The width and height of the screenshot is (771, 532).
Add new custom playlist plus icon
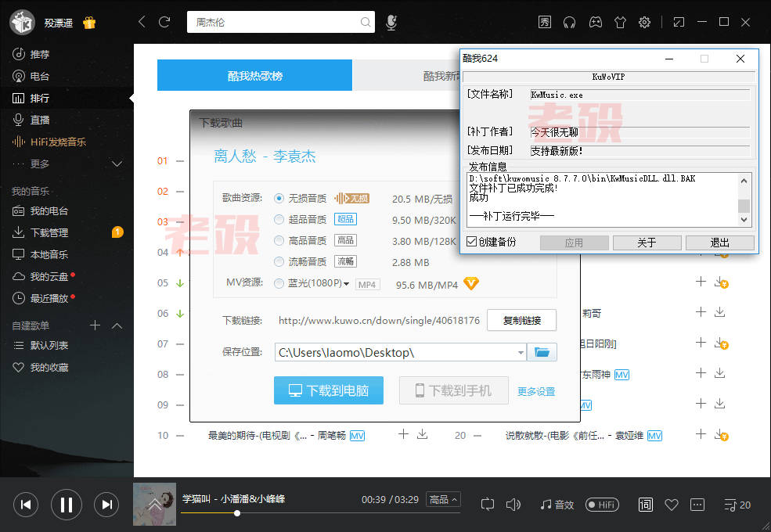coord(95,325)
